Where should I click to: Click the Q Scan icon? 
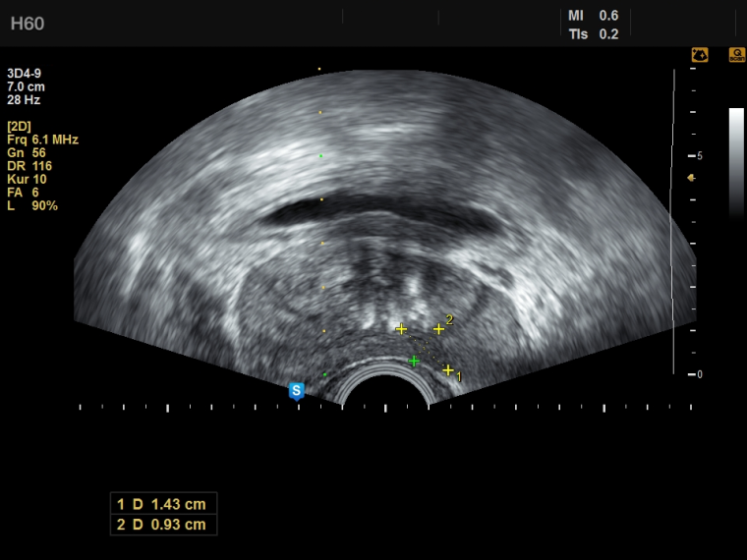[x=737, y=55]
